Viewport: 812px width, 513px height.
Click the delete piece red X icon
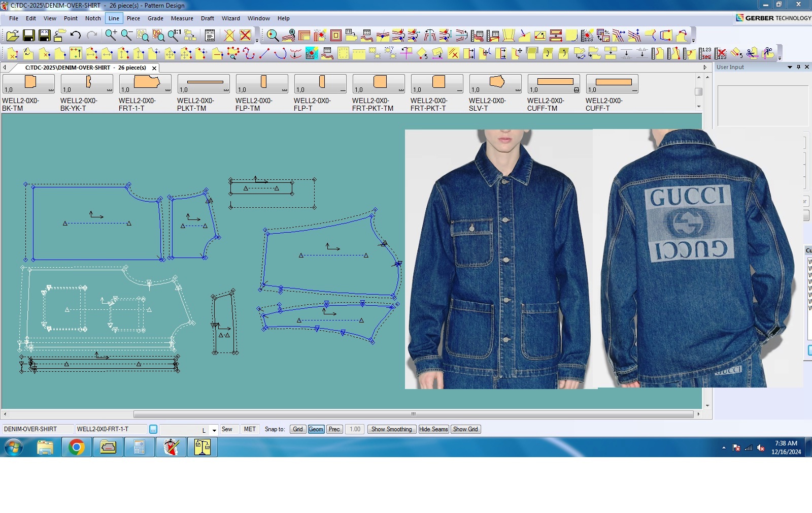[246, 35]
